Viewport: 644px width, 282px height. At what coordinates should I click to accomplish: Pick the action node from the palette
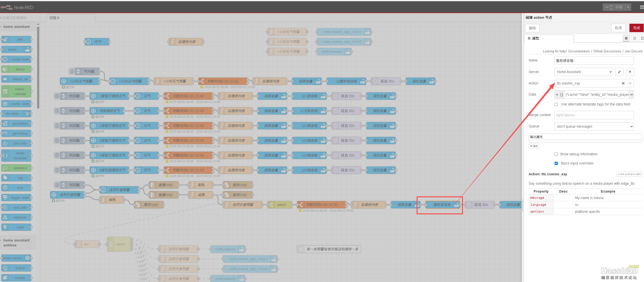17,49
